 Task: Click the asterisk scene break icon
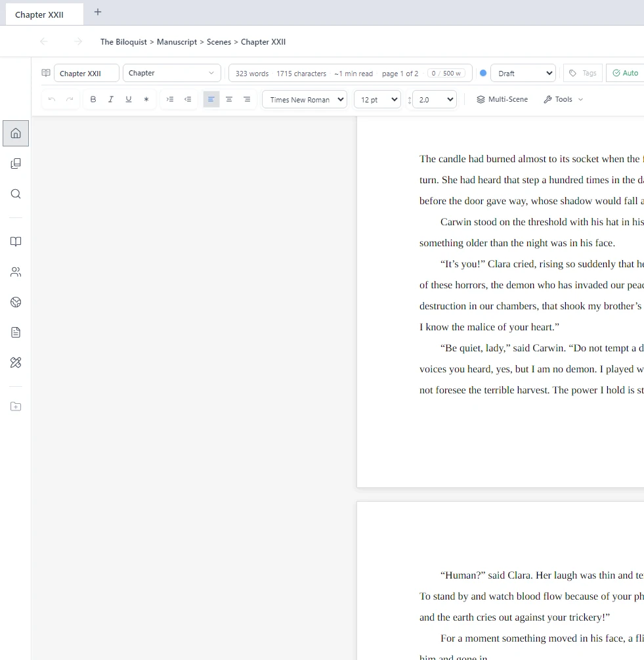[146, 99]
